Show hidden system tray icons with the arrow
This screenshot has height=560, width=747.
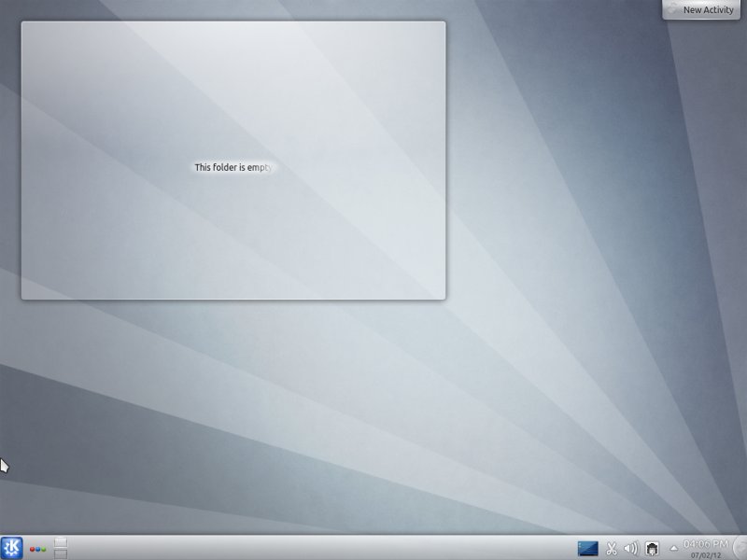673,549
